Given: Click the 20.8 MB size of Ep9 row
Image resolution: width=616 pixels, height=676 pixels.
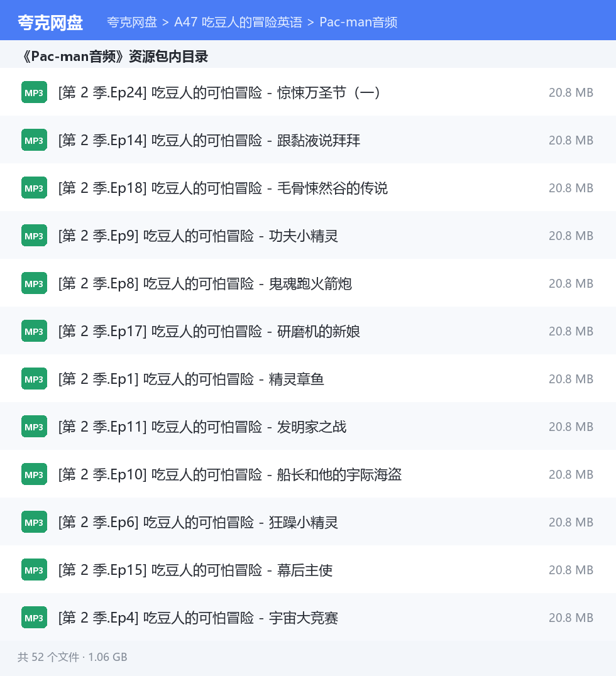Looking at the screenshot, I should (571, 236).
